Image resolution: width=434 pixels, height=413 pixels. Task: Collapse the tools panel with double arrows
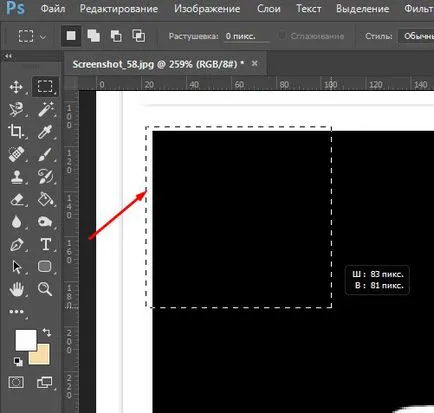8,56
